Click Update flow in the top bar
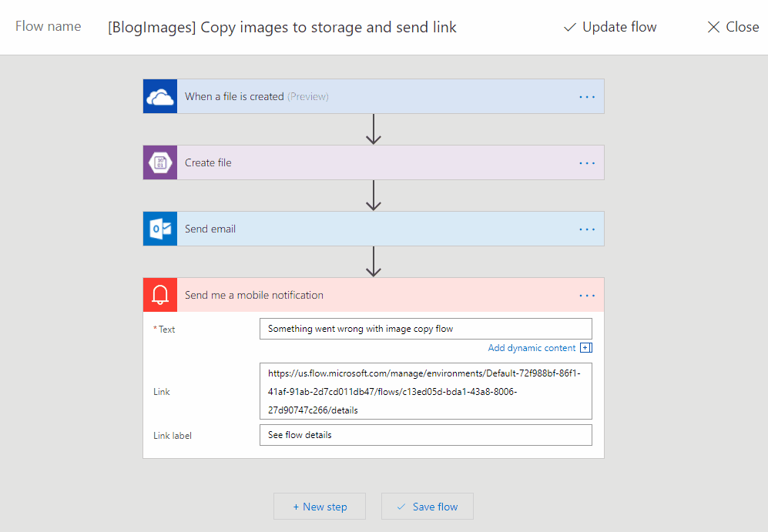The width and height of the screenshot is (768, 532). [x=610, y=27]
